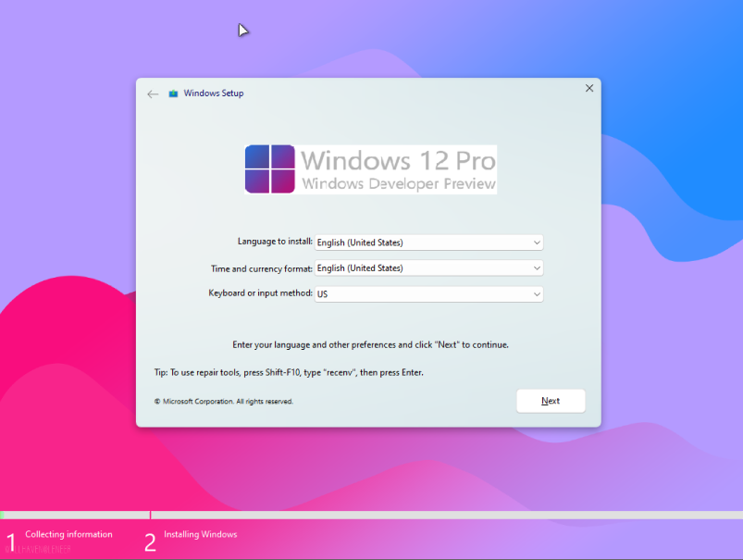Click the "Enter your language" instruction text
This screenshot has width=743, height=560.
[370, 344]
